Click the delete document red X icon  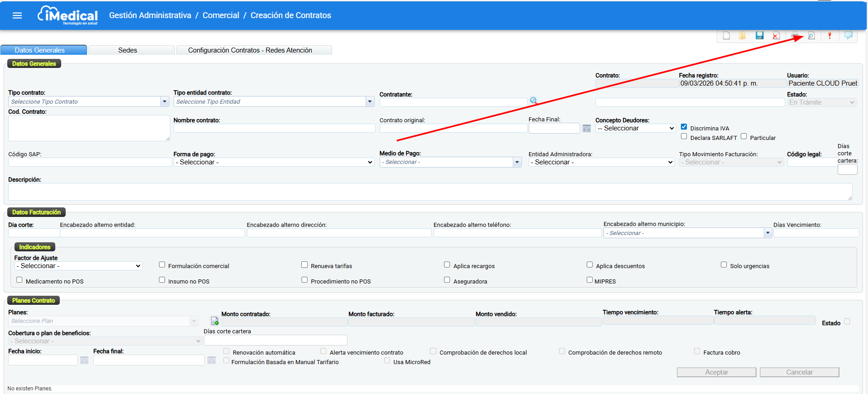tap(776, 36)
